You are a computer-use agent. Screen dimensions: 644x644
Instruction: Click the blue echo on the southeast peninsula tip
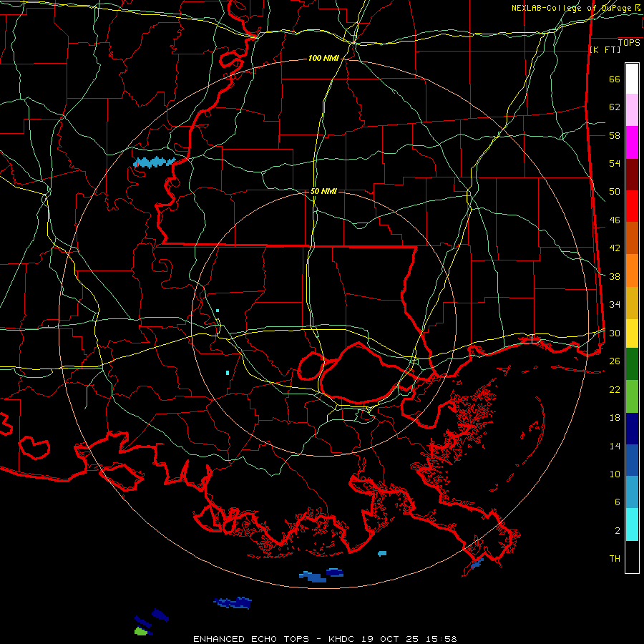pos(477,564)
